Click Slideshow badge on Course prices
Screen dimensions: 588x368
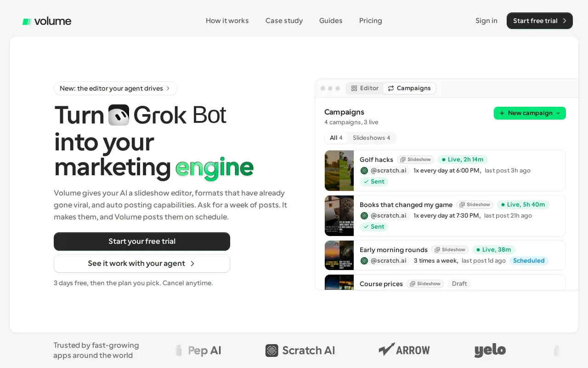point(425,284)
